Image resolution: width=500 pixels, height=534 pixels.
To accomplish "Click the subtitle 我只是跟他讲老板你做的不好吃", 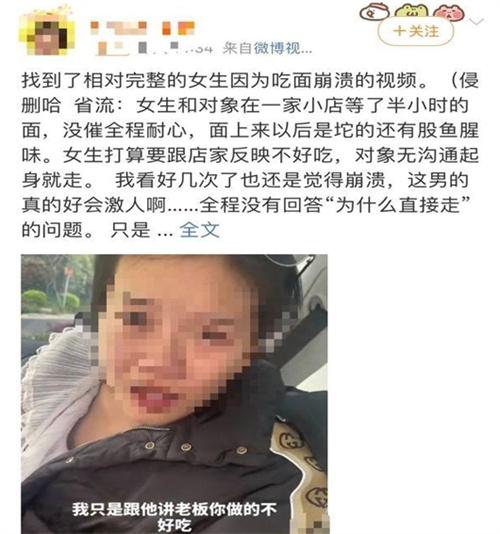I will (x=174, y=516).
